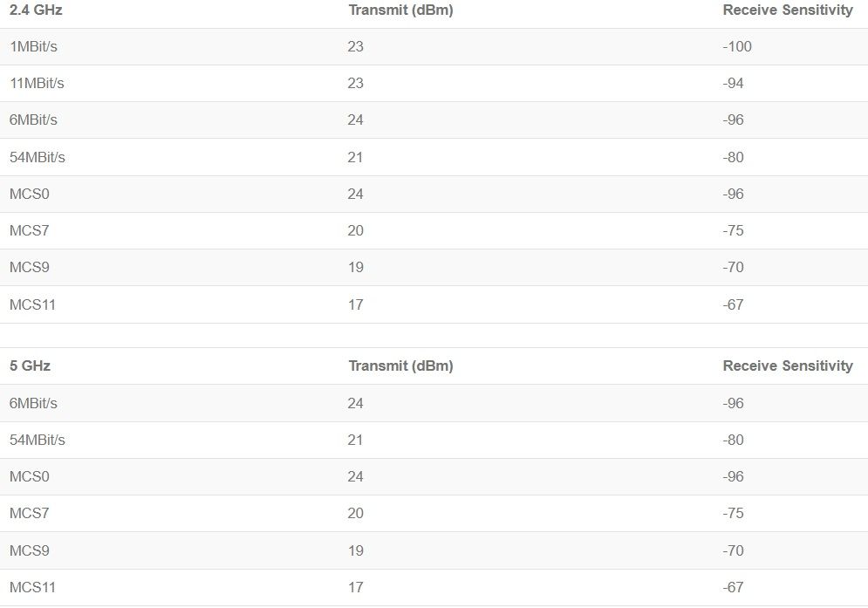Select MCS9 in the 2.4 GHz table
The width and height of the screenshot is (868, 608).
[x=29, y=268]
